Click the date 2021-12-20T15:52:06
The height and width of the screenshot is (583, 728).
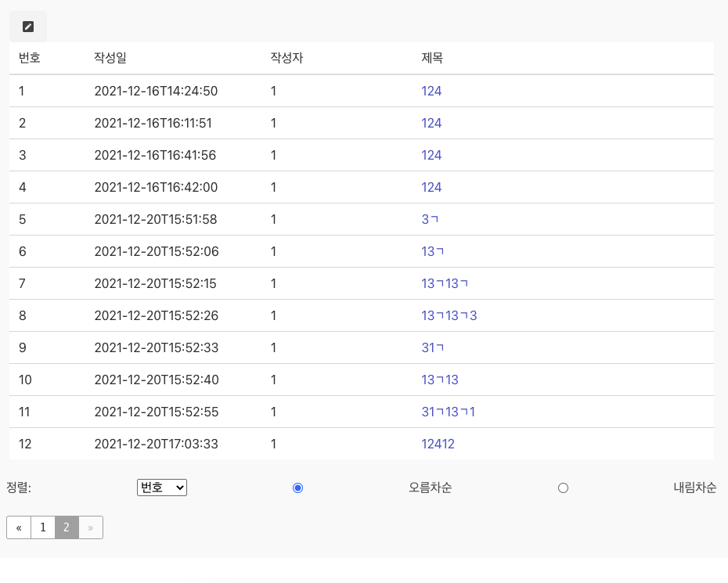[x=157, y=251]
